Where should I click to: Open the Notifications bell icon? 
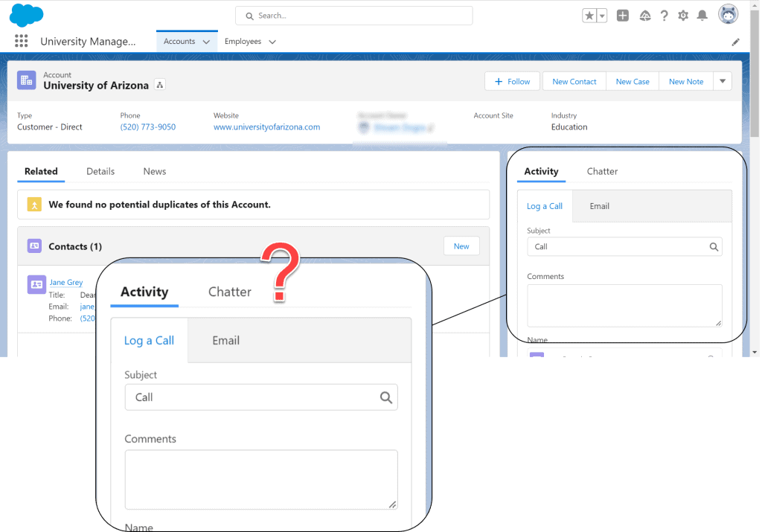pyautogui.click(x=702, y=15)
